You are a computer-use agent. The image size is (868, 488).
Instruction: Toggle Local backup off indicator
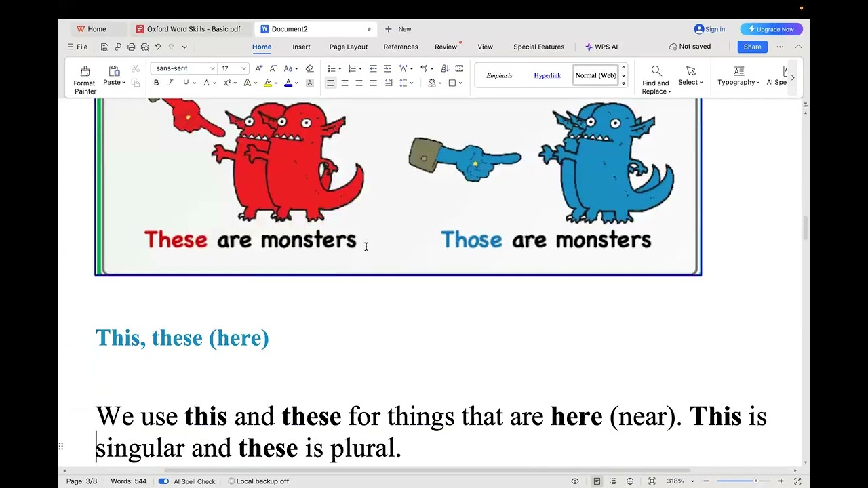click(258, 481)
